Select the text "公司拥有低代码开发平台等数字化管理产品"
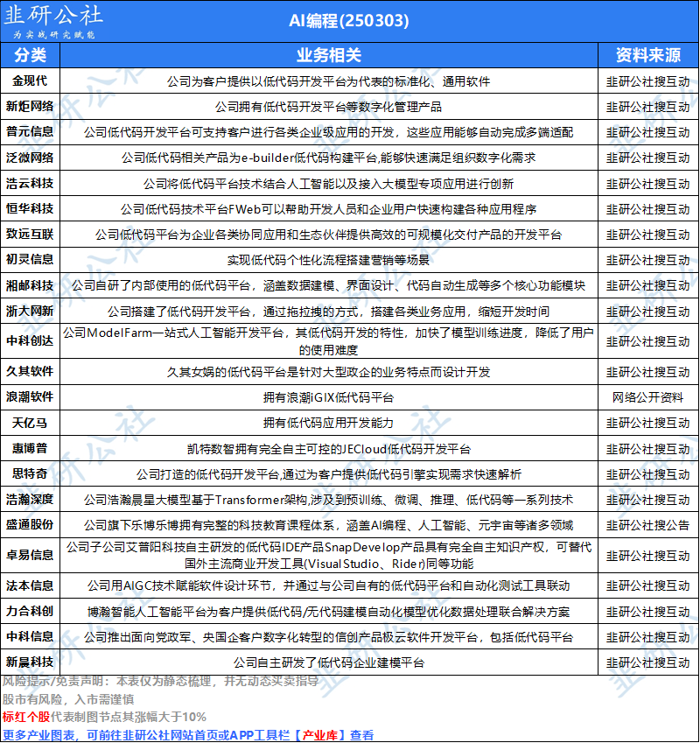Screen dimensions: 700x743 point(328,107)
